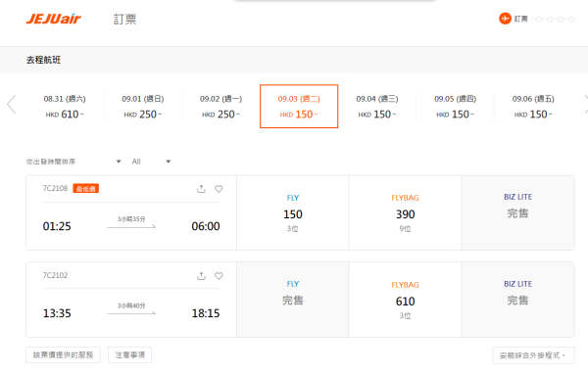Click the 3小時40分 duration label

[131, 305]
